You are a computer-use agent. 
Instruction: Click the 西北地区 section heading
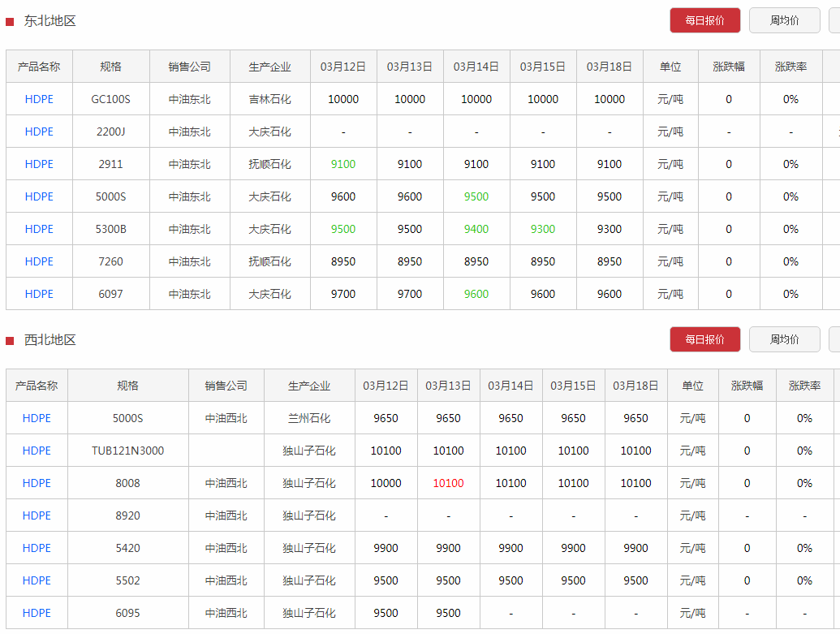point(50,340)
